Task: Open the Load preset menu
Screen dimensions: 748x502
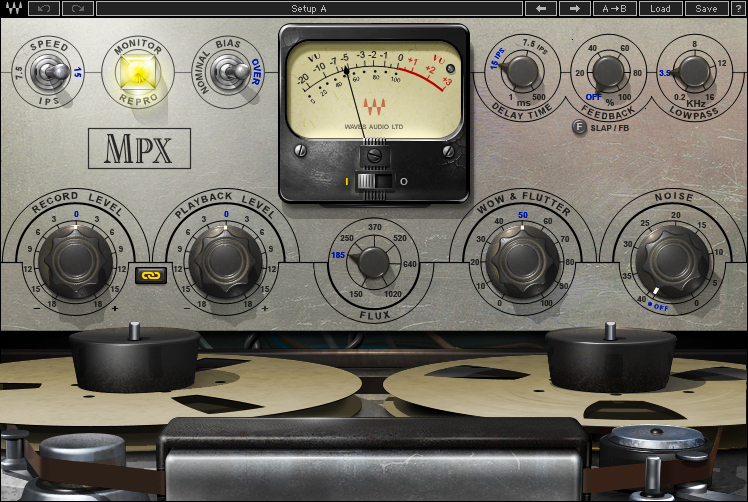Action: tap(660, 9)
